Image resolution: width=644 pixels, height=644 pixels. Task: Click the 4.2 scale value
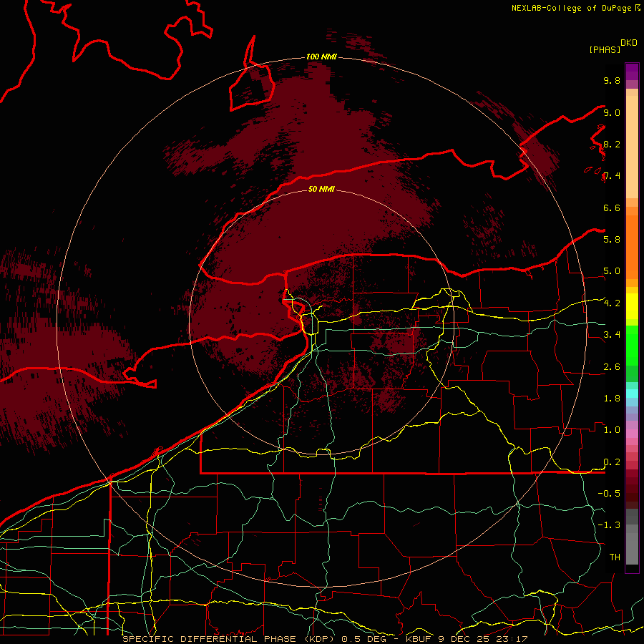pyautogui.click(x=612, y=303)
